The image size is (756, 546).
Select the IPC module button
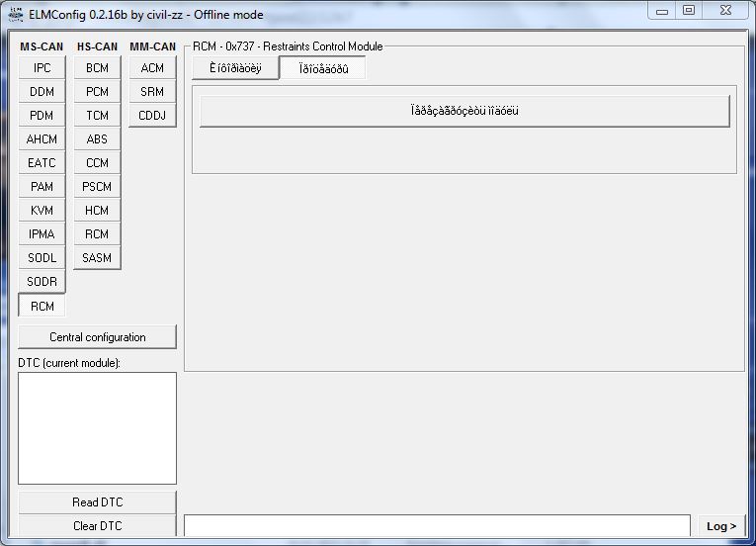pos(42,68)
